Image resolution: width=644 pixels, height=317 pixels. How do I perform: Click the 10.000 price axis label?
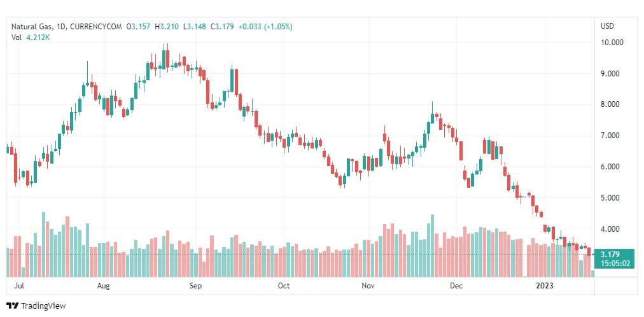tap(612, 42)
